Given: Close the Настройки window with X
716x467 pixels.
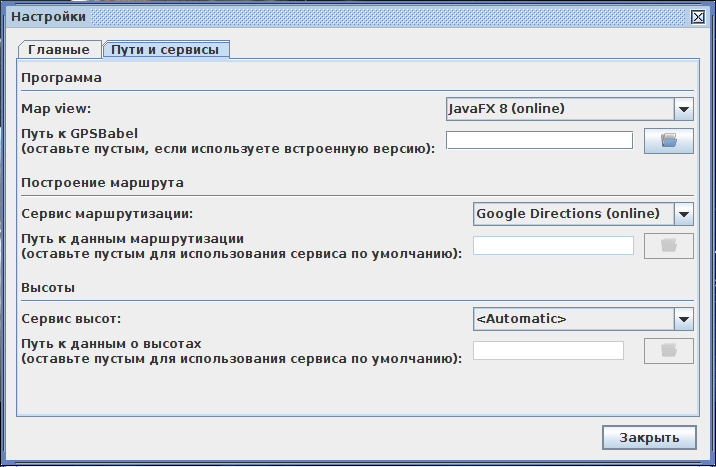Looking at the screenshot, I should point(698,17).
